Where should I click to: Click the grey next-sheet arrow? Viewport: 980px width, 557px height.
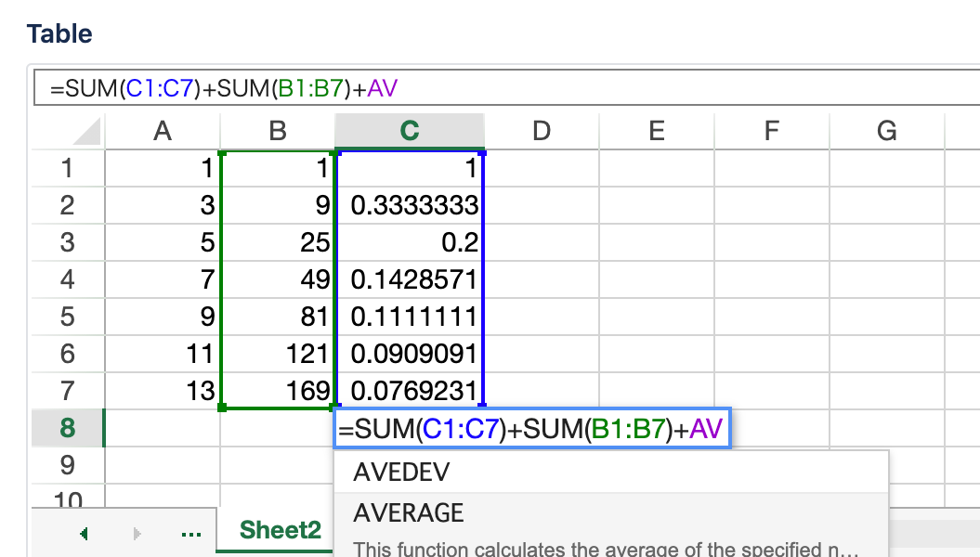pos(138,534)
